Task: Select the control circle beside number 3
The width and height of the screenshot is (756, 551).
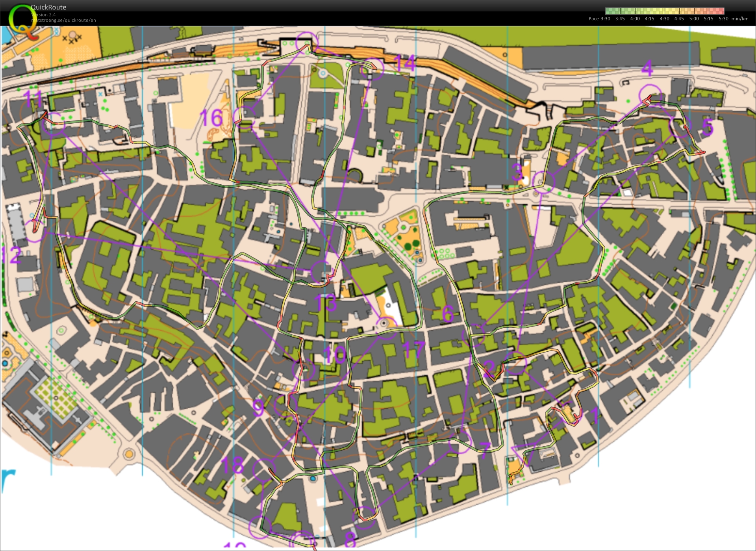Action: [x=543, y=182]
